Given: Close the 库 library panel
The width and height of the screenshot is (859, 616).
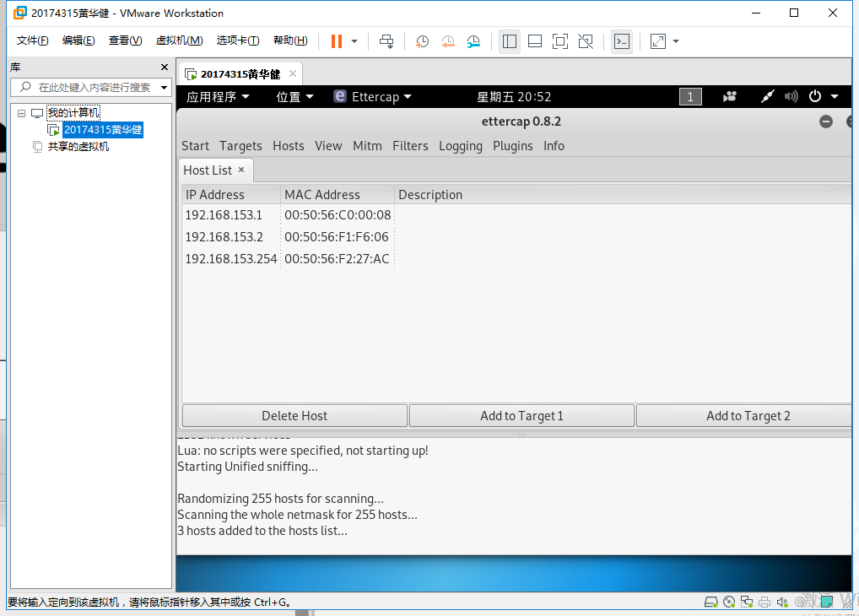Looking at the screenshot, I should click(165, 67).
